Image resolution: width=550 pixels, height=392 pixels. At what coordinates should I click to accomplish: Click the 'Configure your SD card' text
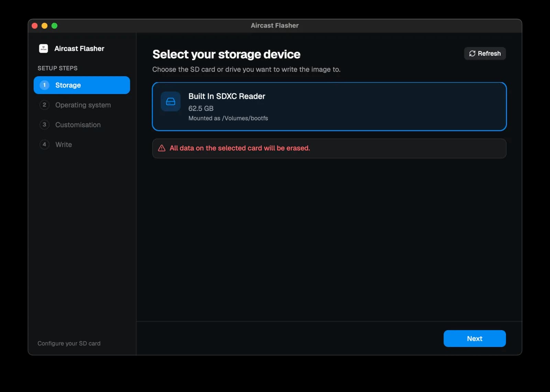(x=69, y=343)
